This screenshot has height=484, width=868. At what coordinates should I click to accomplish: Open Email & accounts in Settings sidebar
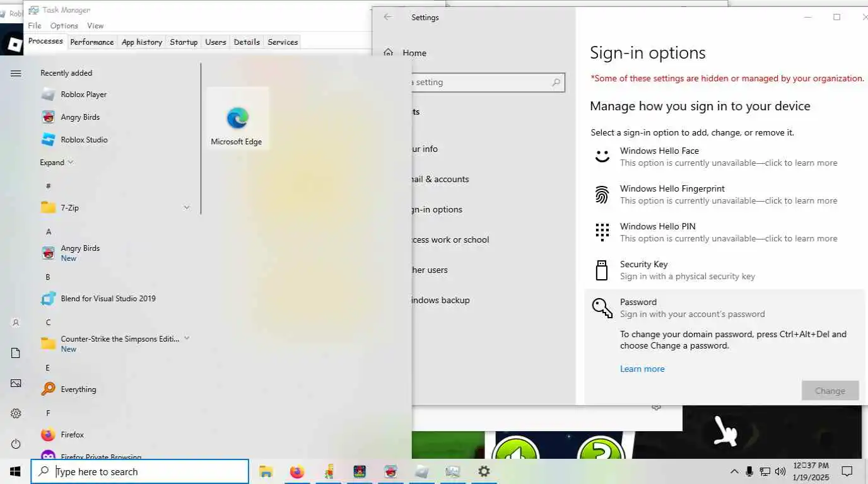coord(440,179)
